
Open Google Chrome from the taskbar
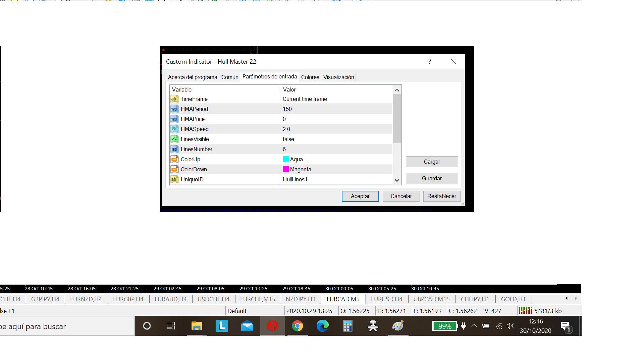pyautogui.click(x=297, y=326)
